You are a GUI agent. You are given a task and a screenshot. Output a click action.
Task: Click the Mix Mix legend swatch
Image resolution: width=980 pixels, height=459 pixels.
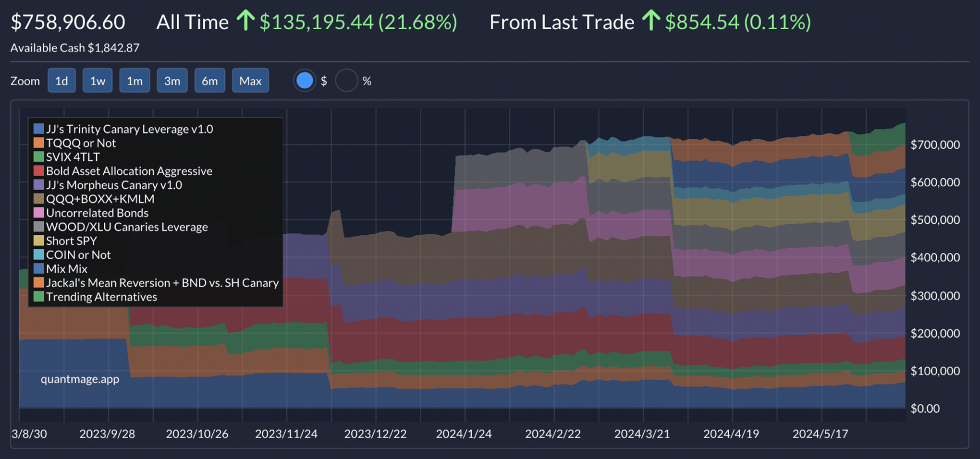pos(39,269)
